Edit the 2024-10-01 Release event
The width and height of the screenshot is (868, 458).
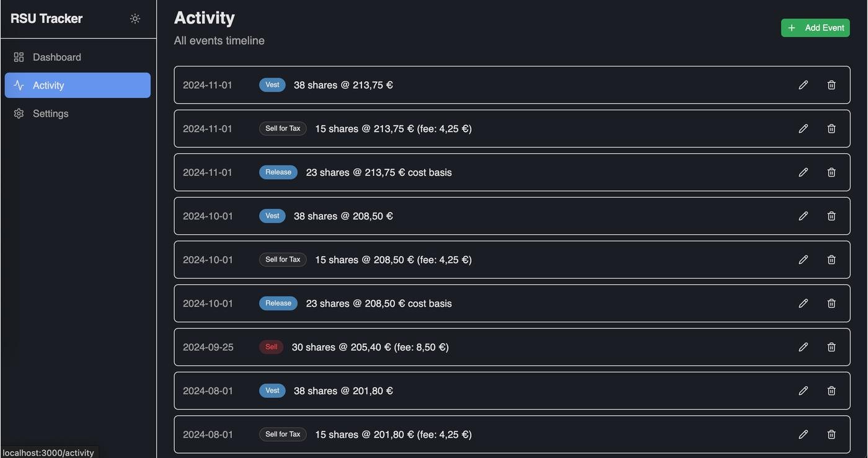click(803, 304)
